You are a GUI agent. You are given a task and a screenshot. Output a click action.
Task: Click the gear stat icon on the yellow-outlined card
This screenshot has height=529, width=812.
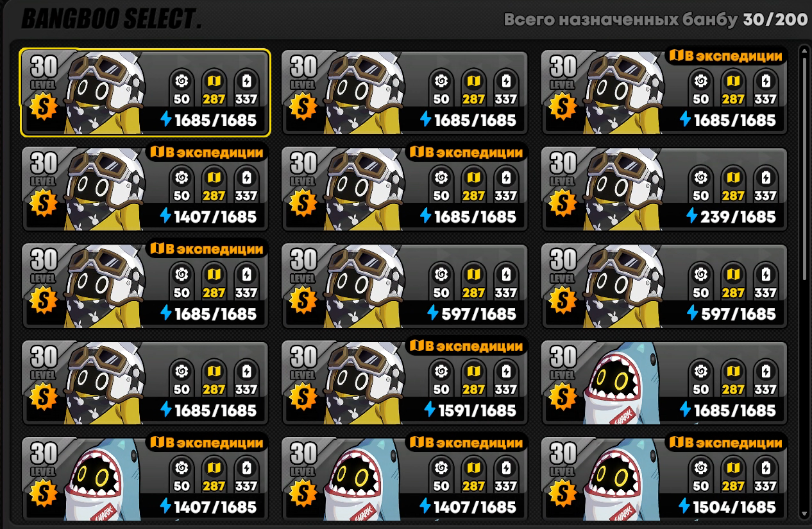(182, 81)
